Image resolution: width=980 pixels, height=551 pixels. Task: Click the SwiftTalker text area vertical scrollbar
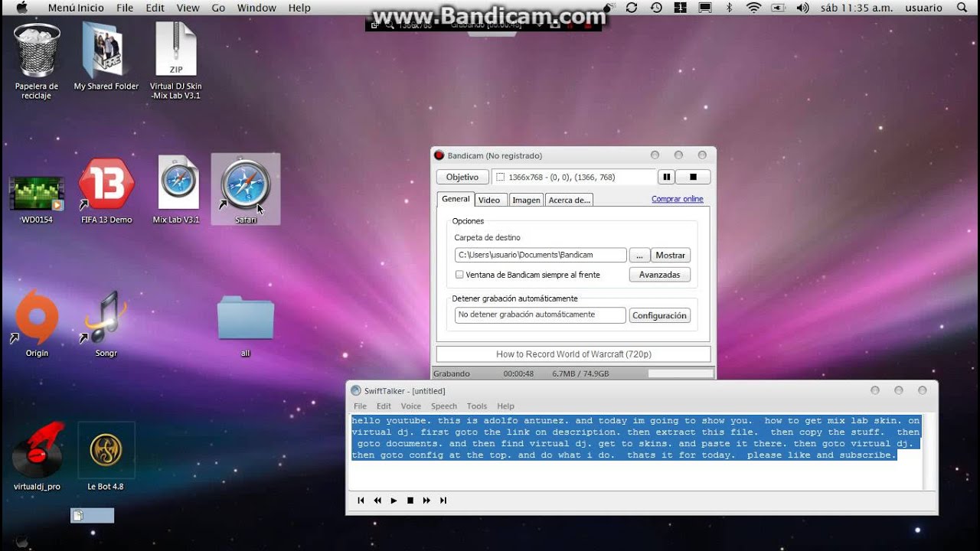point(929,452)
